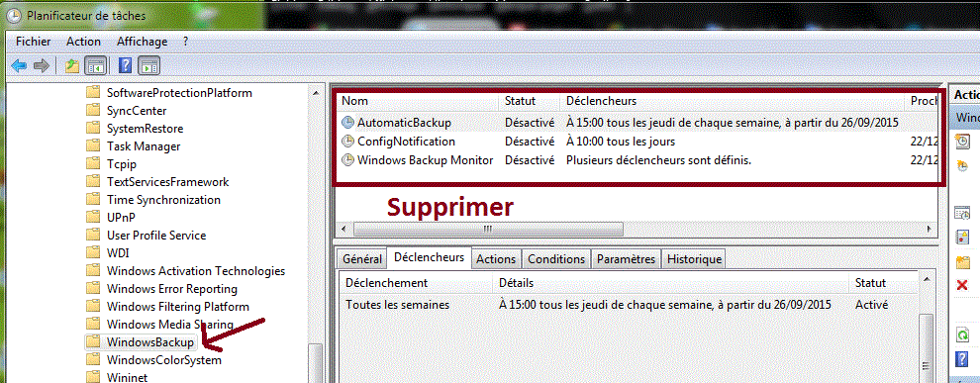Screen dimensions: 980x383
Task: Select the SyncCenter folder
Action: pos(137,111)
